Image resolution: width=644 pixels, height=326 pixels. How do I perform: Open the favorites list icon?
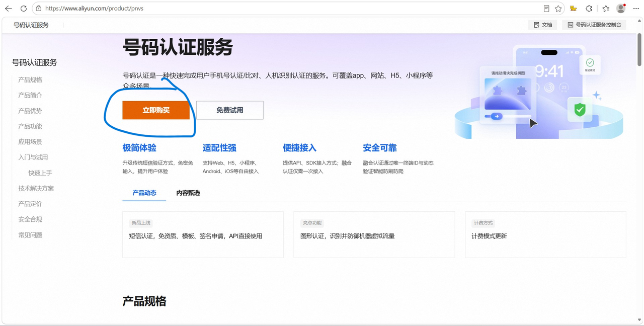(x=606, y=9)
